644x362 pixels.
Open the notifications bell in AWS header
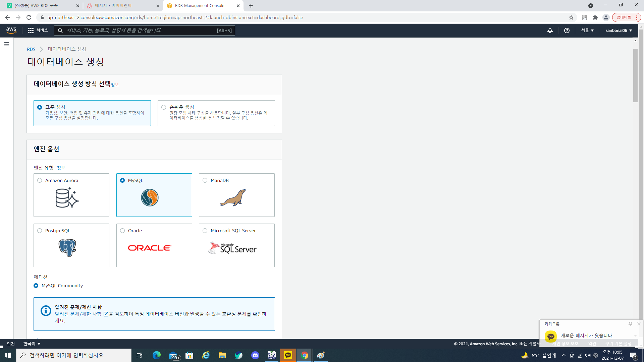[550, 31]
